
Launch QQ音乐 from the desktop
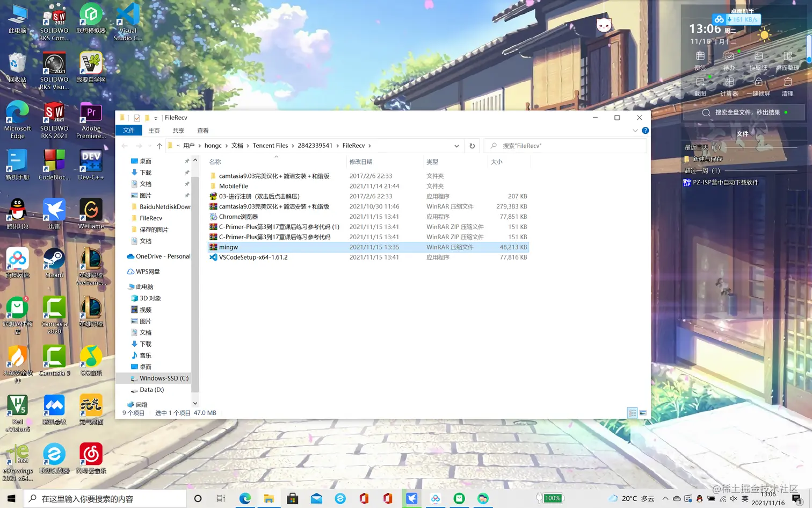(91, 360)
